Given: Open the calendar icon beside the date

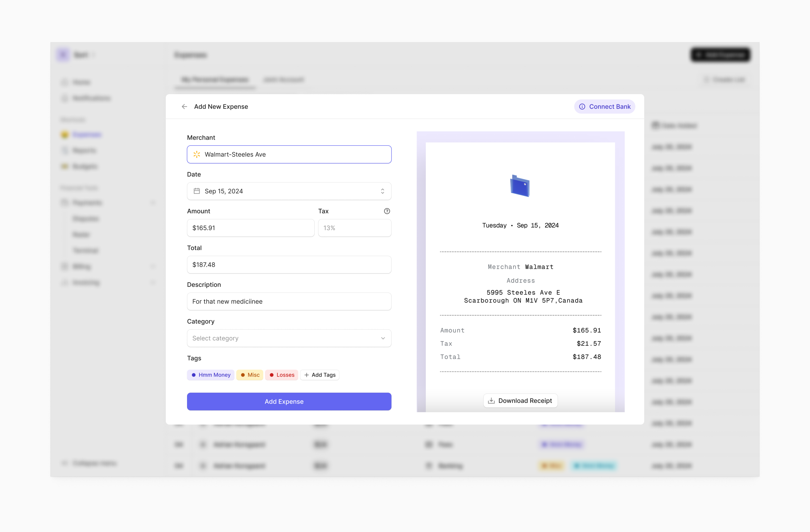Looking at the screenshot, I should (197, 191).
